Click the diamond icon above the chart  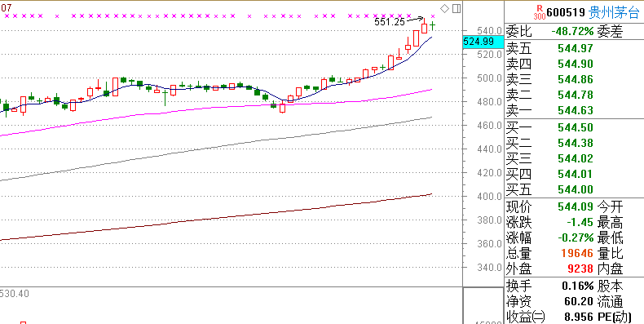point(444,9)
